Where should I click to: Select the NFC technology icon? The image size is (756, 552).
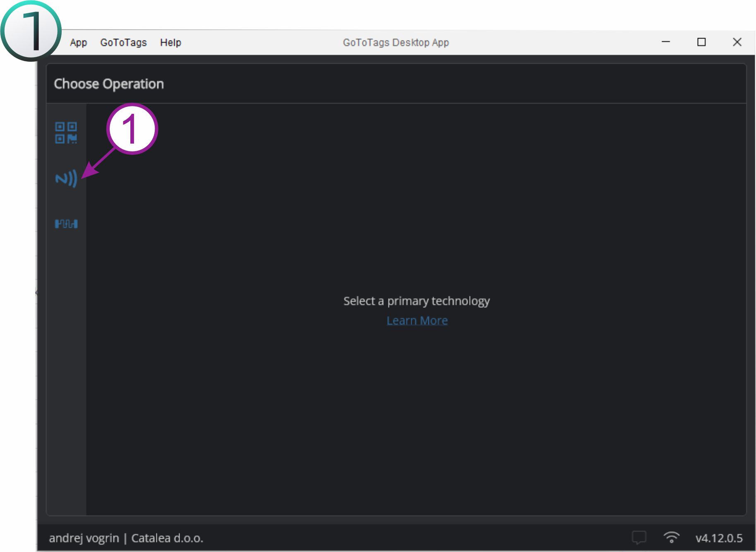pyautogui.click(x=66, y=178)
